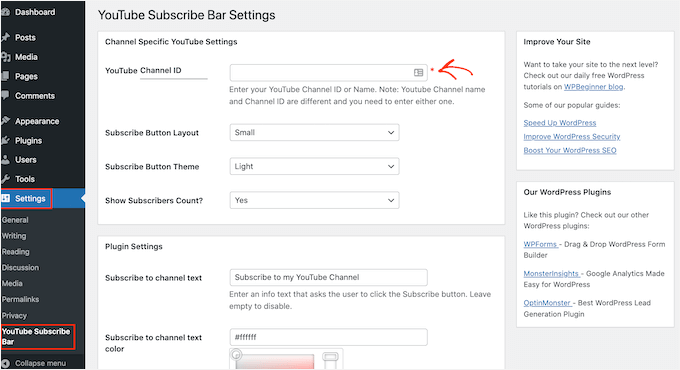The width and height of the screenshot is (680, 370).
Task: Open Subscribe Button Theme dropdown
Action: coord(314,166)
